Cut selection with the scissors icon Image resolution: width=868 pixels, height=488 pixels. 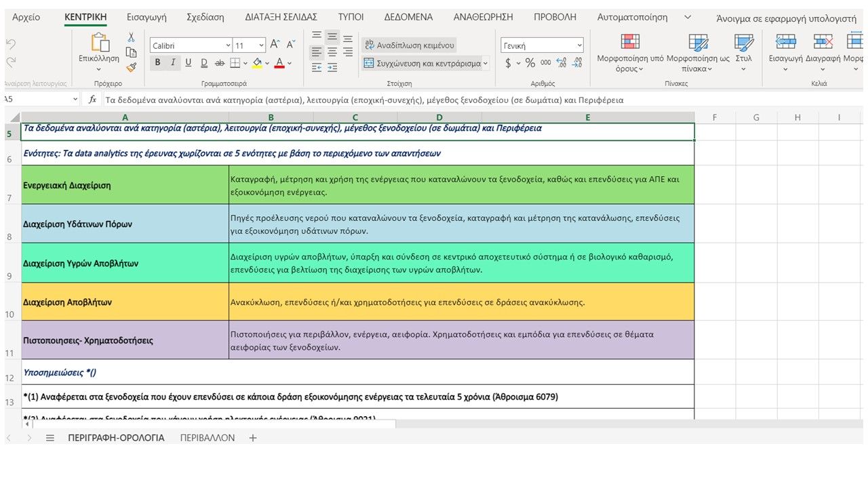click(x=132, y=38)
